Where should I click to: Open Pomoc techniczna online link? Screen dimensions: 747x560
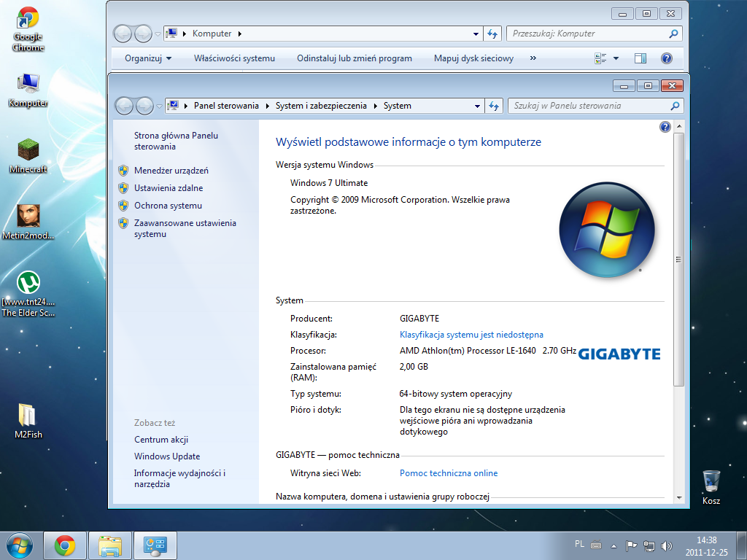[x=449, y=473]
